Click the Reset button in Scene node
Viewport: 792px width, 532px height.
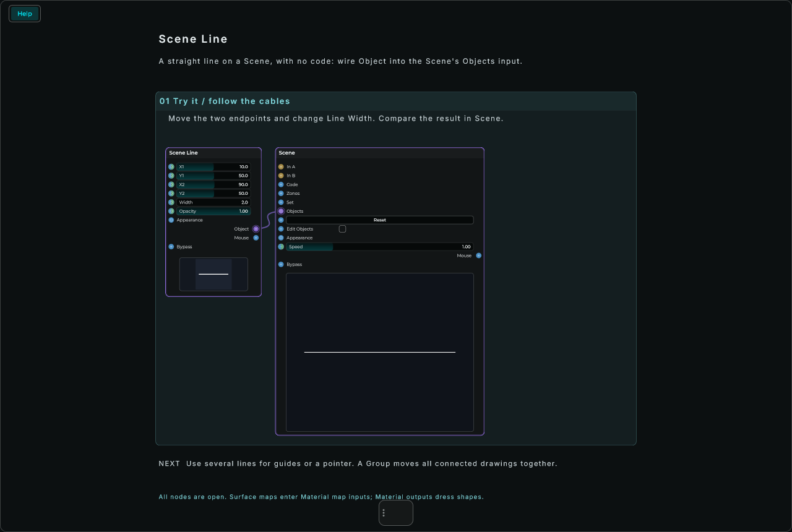380,220
